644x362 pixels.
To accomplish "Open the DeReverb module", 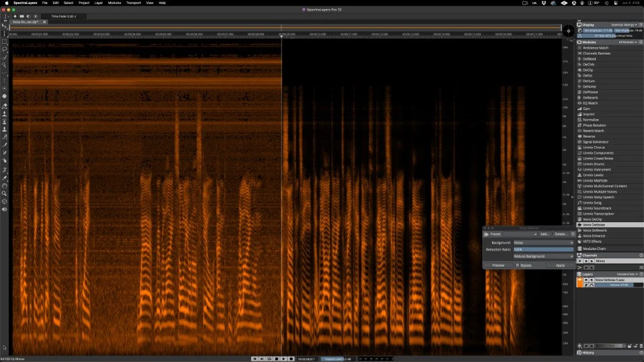I will pyautogui.click(x=590, y=98).
